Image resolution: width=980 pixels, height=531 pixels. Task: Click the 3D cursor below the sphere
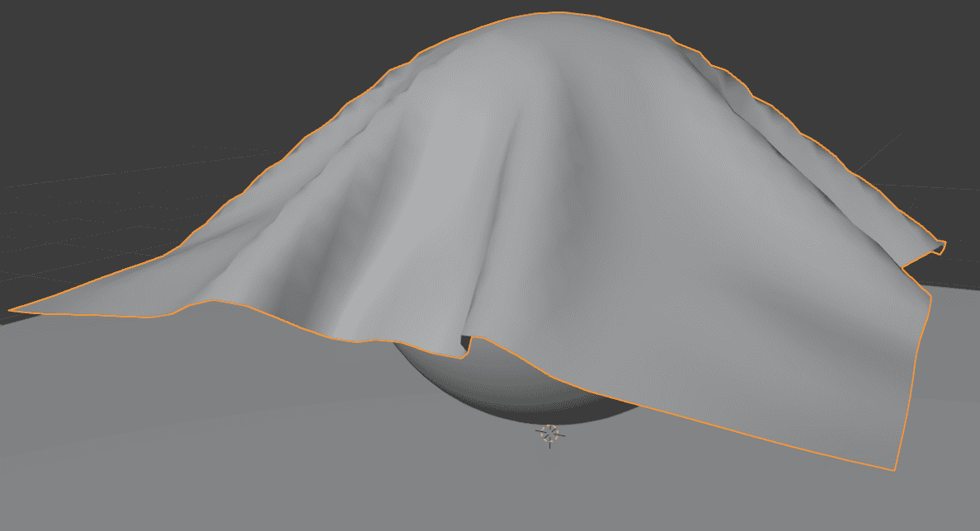tap(549, 435)
